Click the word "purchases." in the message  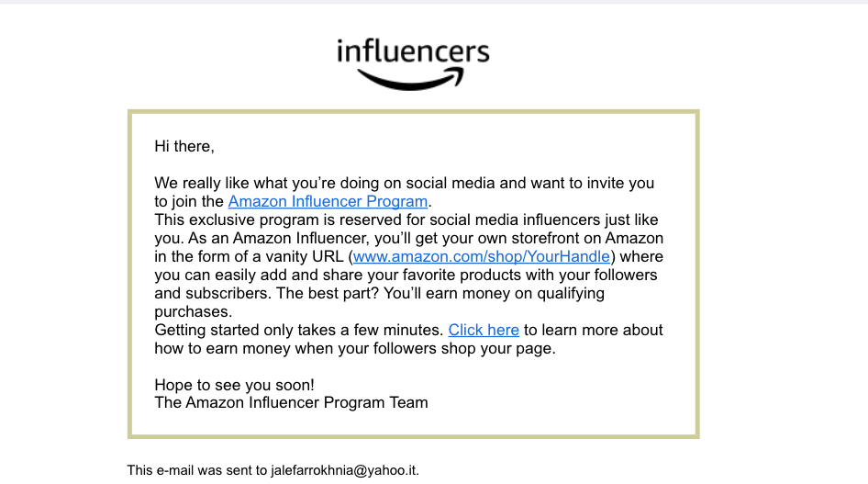[x=194, y=311]
